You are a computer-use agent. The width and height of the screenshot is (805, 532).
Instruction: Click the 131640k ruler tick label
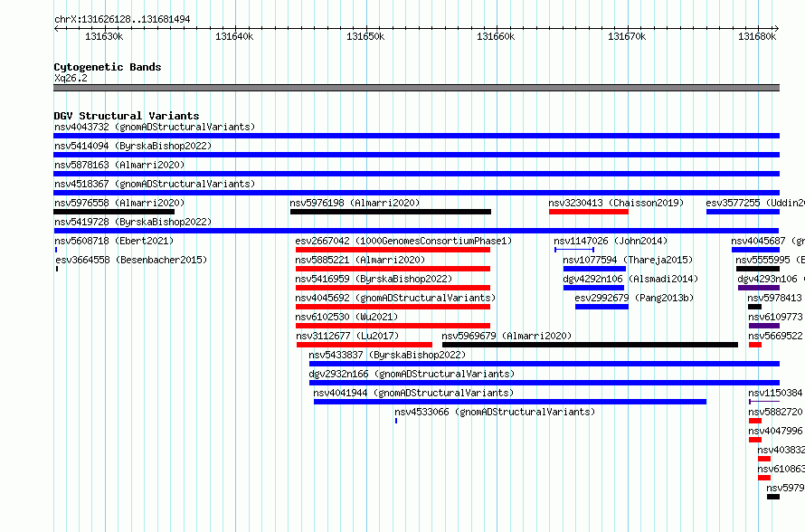coord(234,36)
